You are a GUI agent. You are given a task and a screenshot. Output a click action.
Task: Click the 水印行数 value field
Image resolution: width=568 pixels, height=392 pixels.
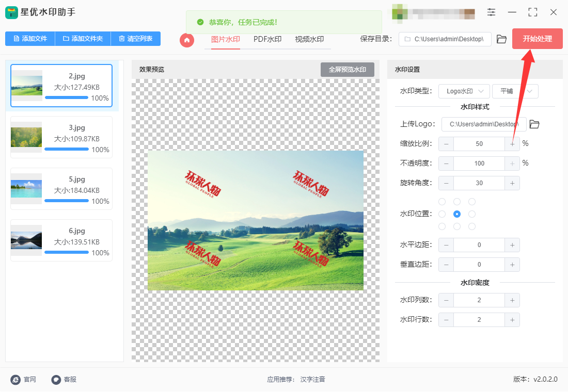click(x=479, y=320)
